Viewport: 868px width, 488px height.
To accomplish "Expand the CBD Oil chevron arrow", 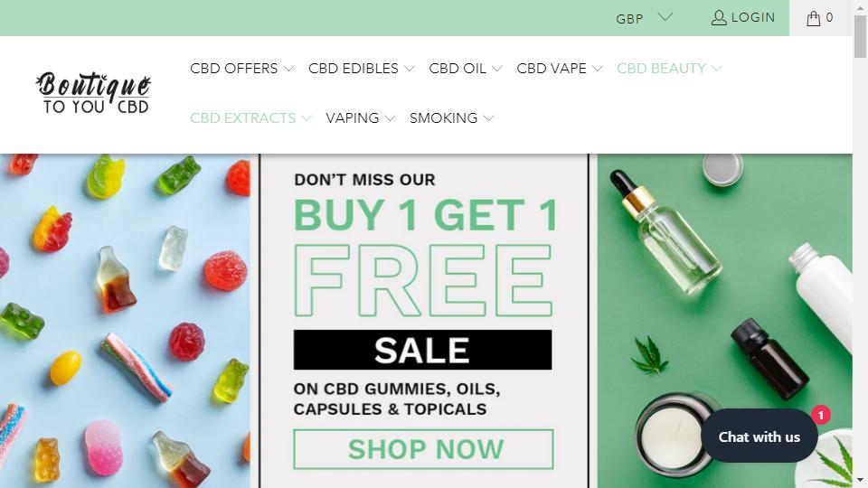I will coord(496,69).
